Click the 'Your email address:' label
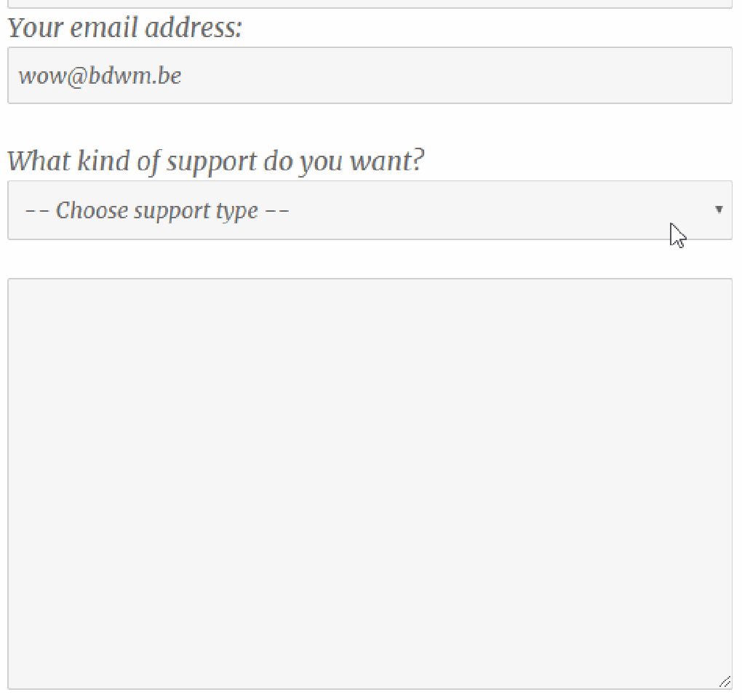The height and width of the screenshot is (700, 742). click(125, 27)
